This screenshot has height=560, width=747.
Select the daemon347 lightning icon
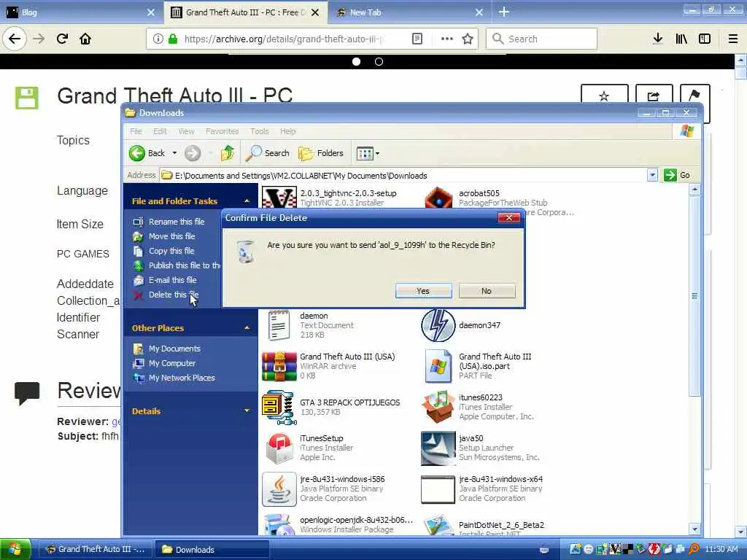coord(438,325)
